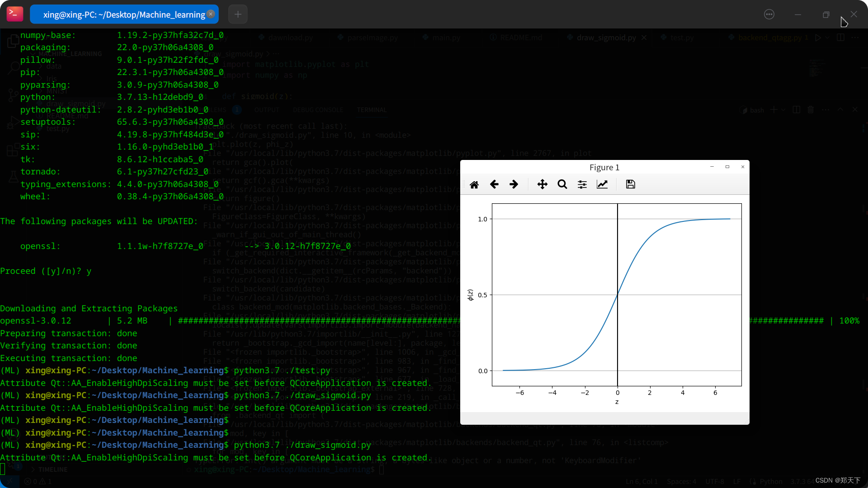
Task: Maximize the Figure 1 window
Action: [727, 167]
